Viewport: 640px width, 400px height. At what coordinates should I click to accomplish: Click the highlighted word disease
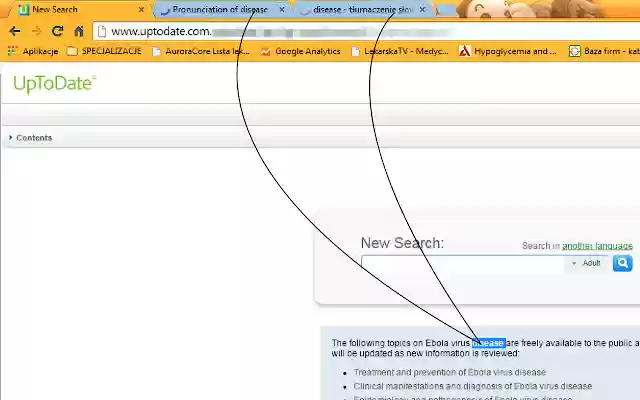(489, 343)
